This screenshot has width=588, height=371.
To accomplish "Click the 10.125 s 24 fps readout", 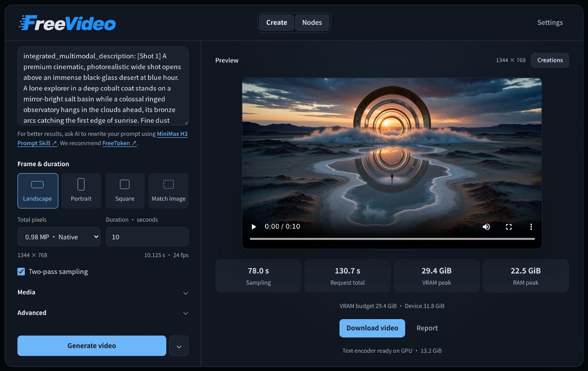I will point(166,255).
